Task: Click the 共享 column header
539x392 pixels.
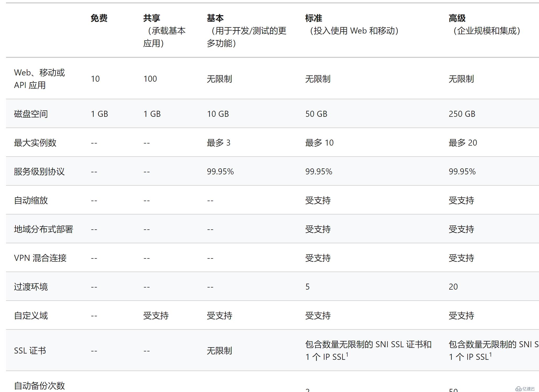Action: tap(152, 18)
